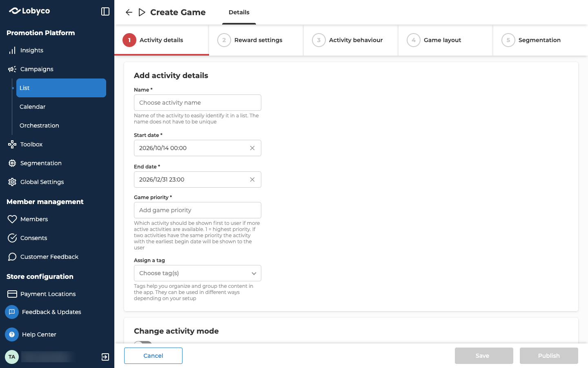The image size is (588, 368).
Task: Open Feedback & Updates
Action: coord(43,312)
